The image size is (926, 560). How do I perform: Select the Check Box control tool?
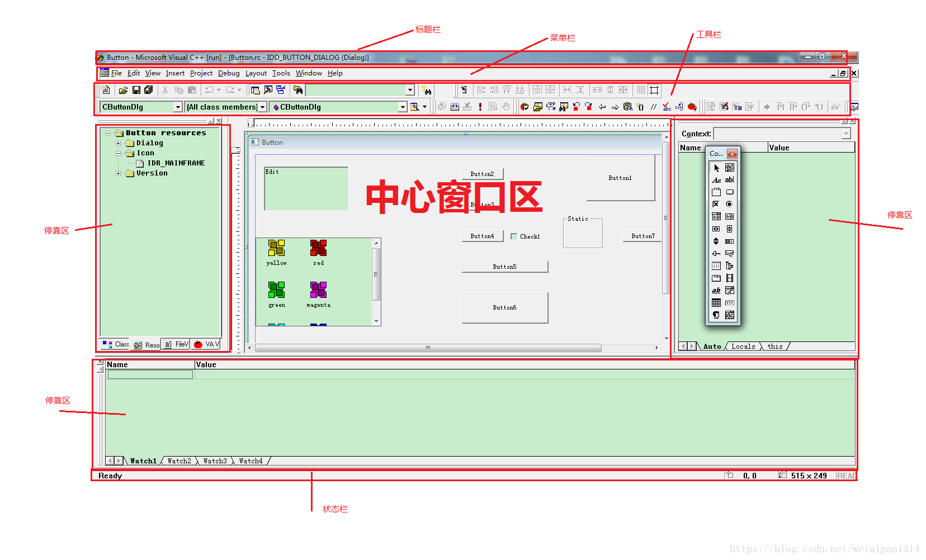click(x=716, y=204)
